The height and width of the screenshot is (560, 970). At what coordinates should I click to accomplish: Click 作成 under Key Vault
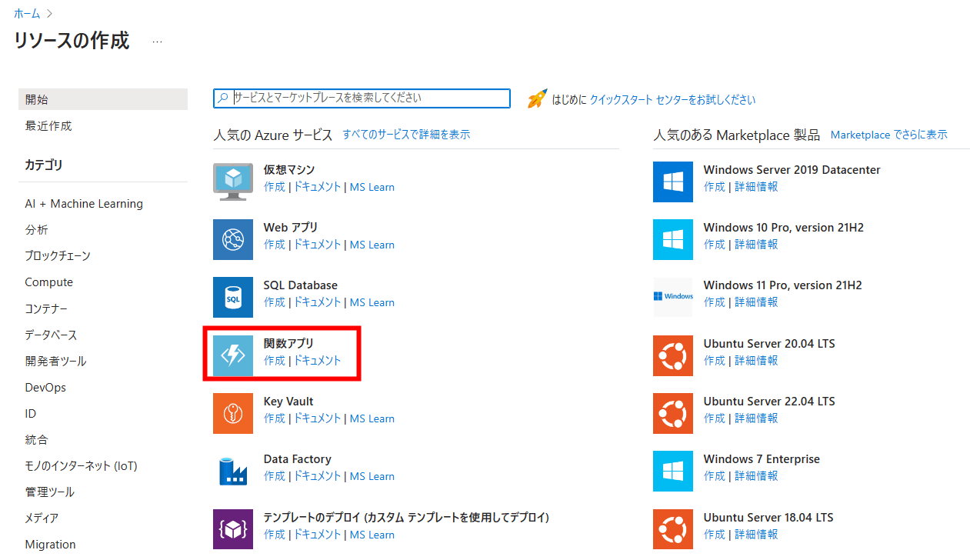pyautogui.click(x=275, y=418)
